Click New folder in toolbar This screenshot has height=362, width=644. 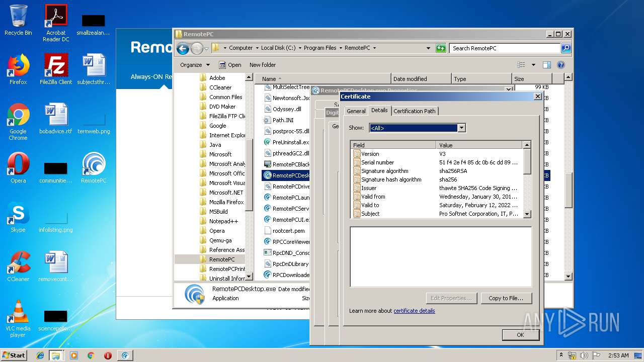click(263, 65)
